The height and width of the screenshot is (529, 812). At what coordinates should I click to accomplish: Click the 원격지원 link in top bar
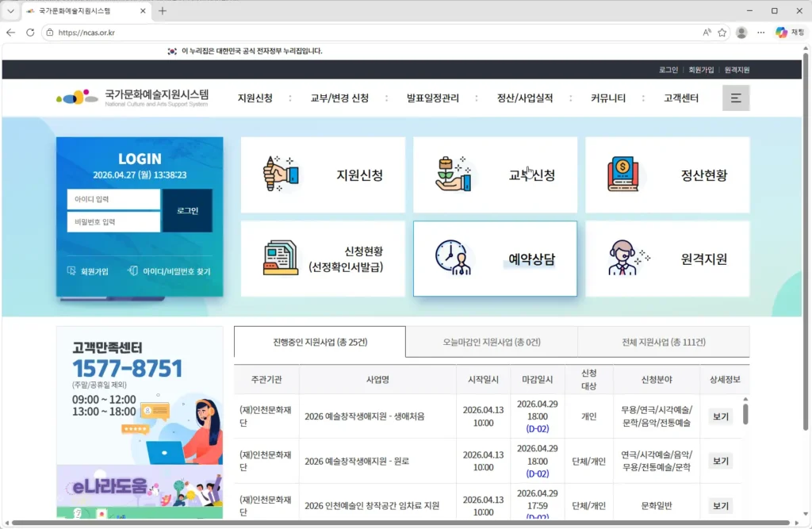(737, 70)
